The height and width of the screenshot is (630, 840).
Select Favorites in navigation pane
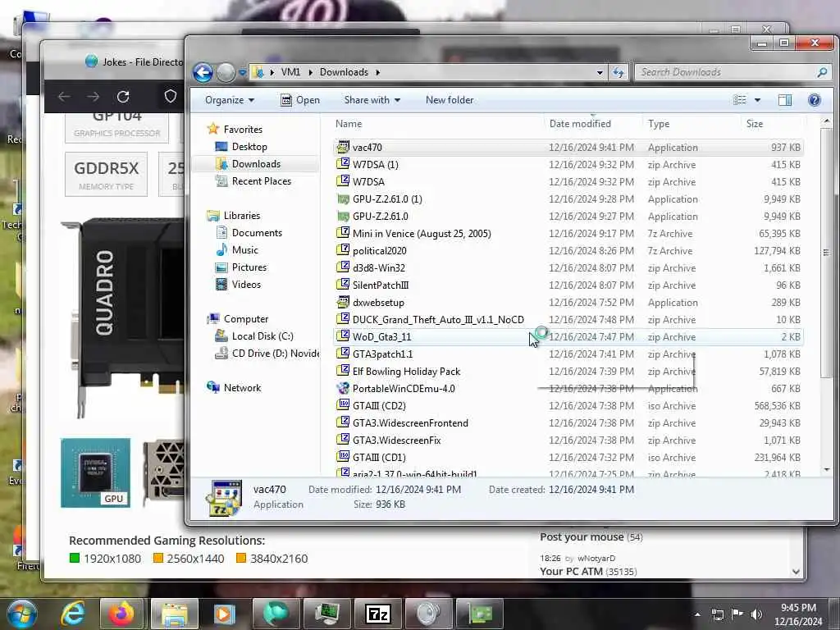coord(243,129)
